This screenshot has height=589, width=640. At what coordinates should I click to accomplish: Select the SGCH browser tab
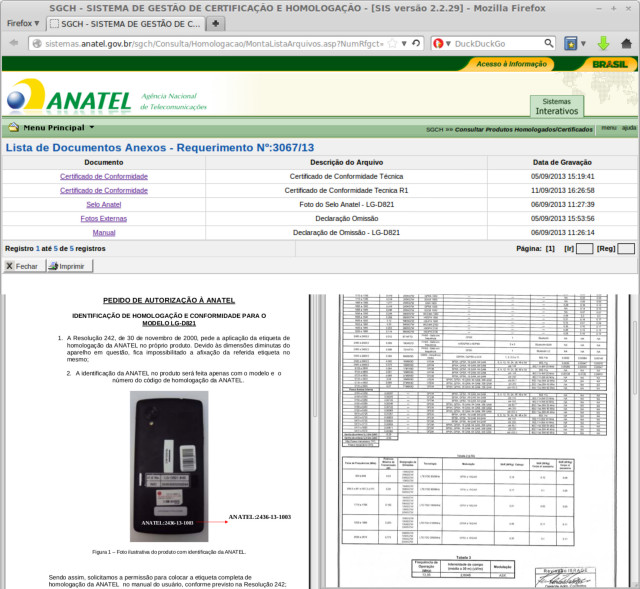click(125, 22)
